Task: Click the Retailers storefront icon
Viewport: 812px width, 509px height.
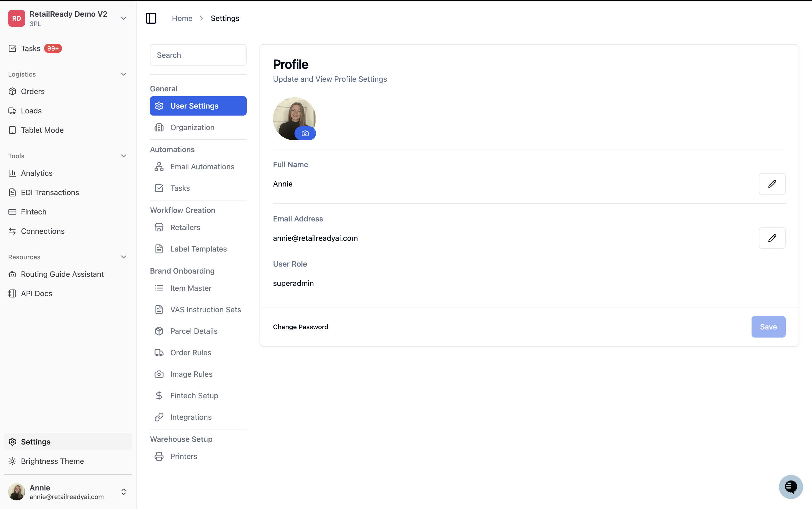Action: point(159,227)
